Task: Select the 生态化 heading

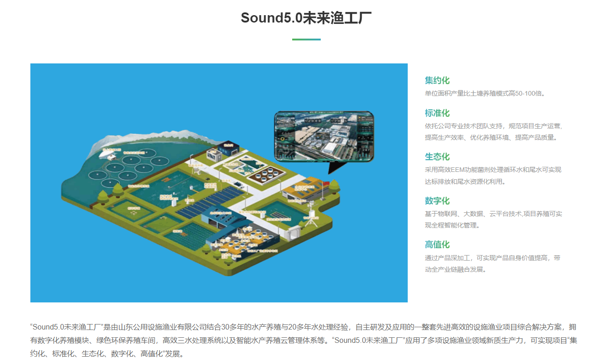Action: pyautogui.click(x=437, y=157)
